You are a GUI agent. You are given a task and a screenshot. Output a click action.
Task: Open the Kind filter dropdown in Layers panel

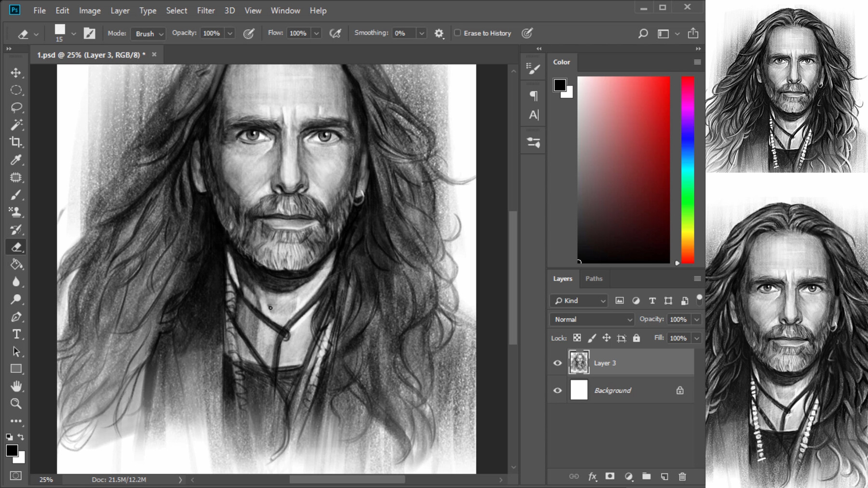click(578, 300)
